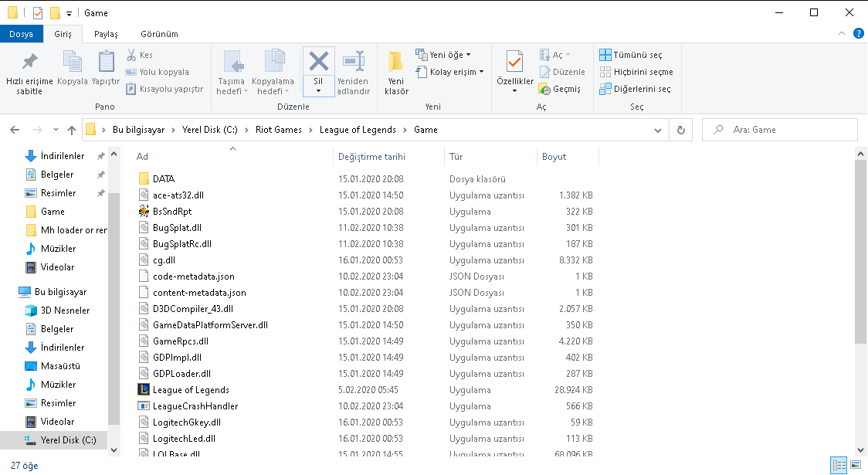868x475 pixels.
Task: Collapse the ribbon with the chevron
Action: 842,34
